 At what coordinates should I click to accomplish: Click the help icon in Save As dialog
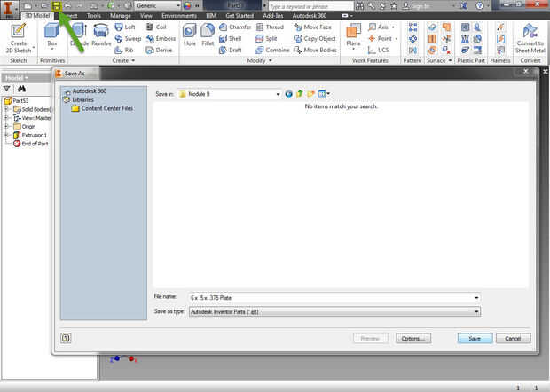tap(66, 338)
